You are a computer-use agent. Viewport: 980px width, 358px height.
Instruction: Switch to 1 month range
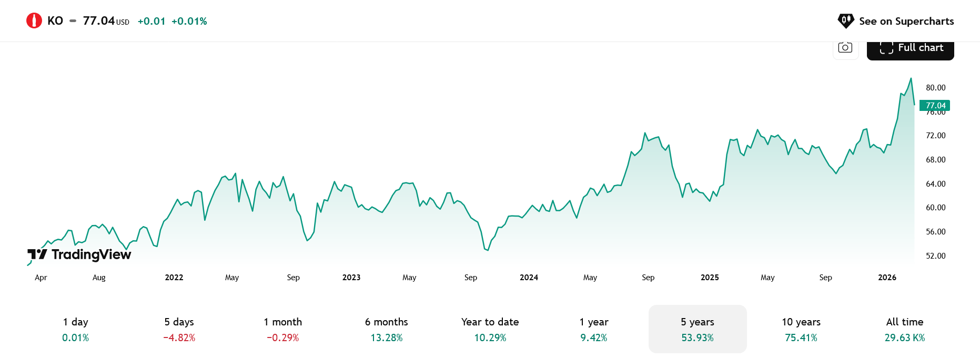tap(282, 329)
